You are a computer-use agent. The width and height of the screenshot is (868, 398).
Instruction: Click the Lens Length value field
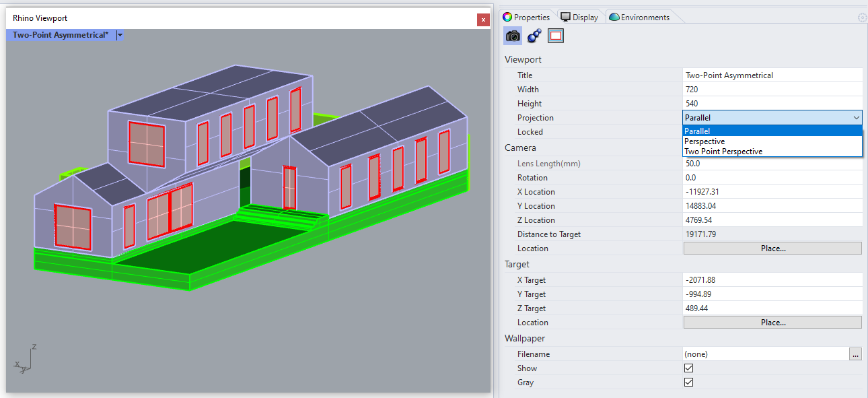click(772, 164)
